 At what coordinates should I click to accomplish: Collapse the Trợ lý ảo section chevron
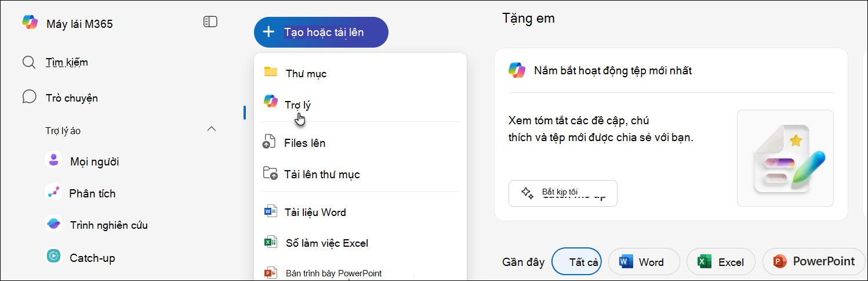[x=212, y=129]
